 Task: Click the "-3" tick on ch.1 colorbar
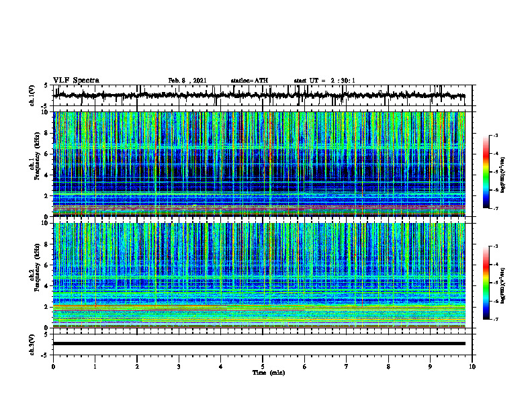pyautogui.click(x=495, y=136)
